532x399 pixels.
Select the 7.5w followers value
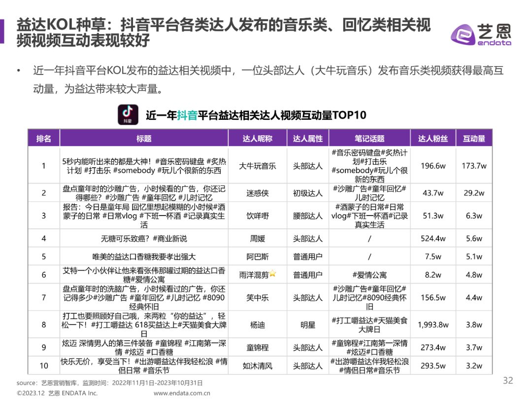[433, 257]
